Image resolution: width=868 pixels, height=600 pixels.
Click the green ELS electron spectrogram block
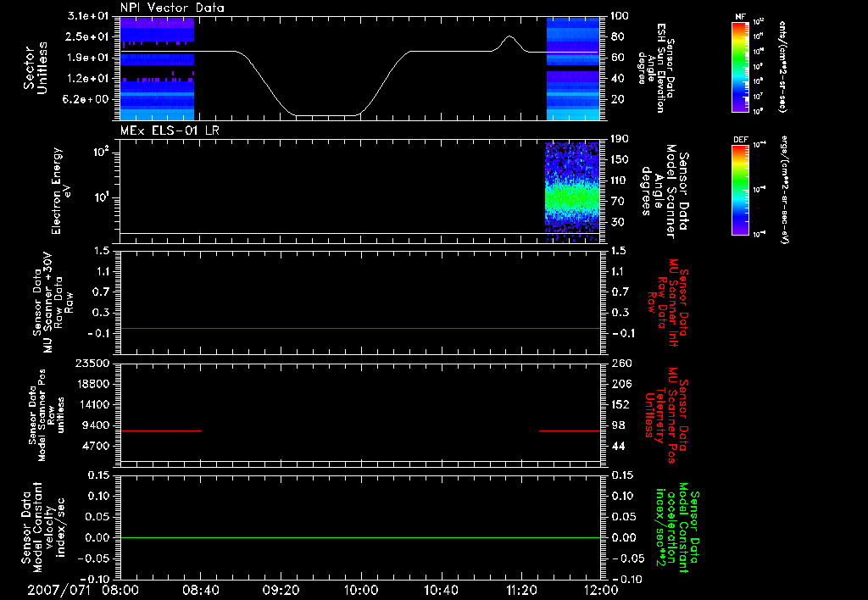[572, 192]
